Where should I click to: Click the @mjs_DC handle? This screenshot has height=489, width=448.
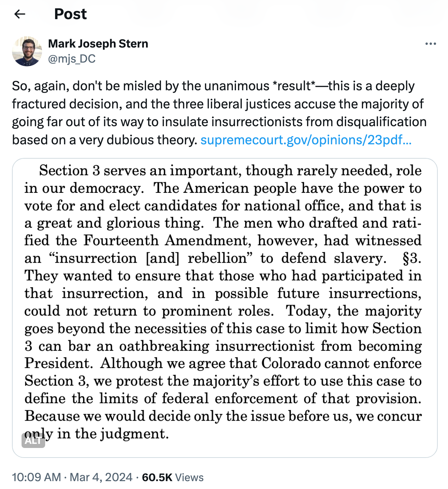click(x=72, y=59)
